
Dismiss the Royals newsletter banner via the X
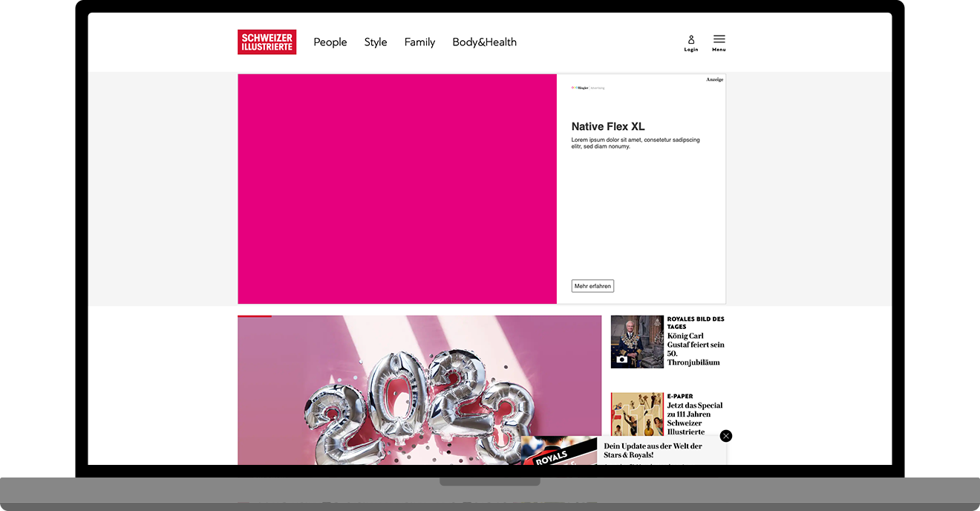click(725, 435)
